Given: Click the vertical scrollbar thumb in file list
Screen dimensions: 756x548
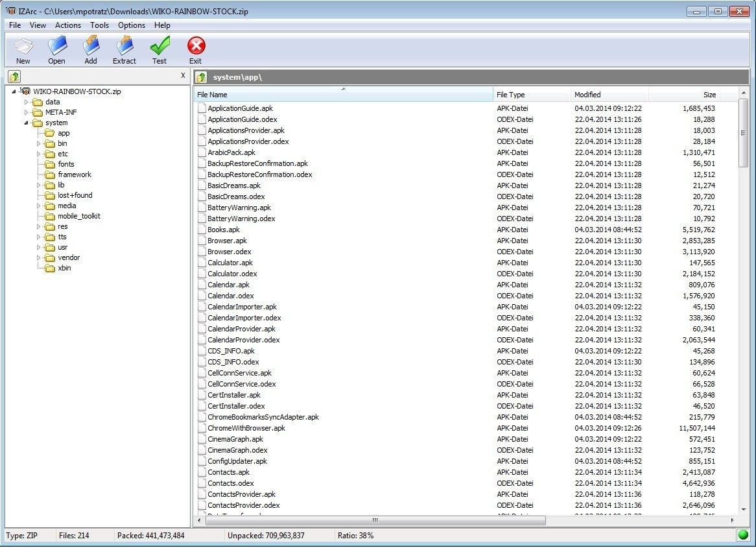Looking at the screenshot, I should pos(743,133).
